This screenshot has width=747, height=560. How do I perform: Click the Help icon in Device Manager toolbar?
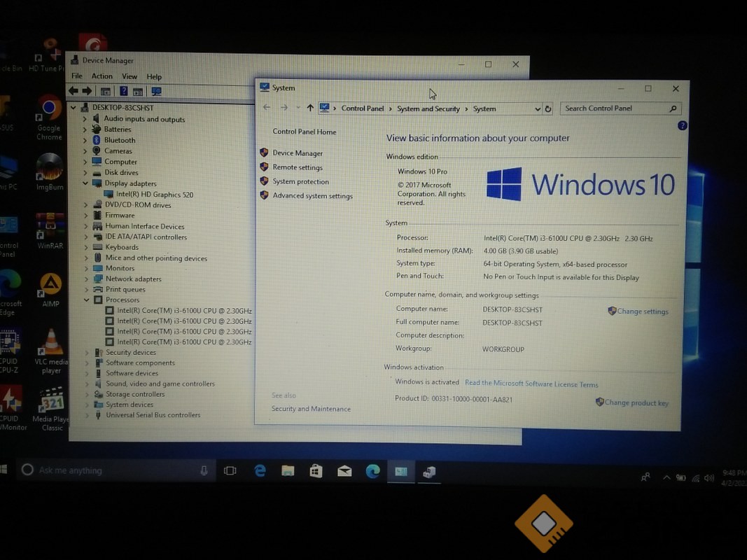pyautogui.click(x=123, y=91)
